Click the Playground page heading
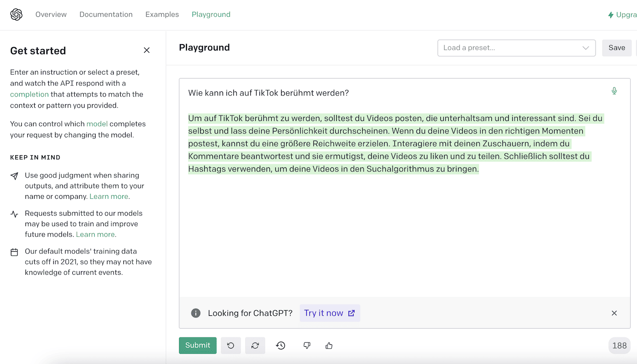637x364 pixels. click(204, 48)
